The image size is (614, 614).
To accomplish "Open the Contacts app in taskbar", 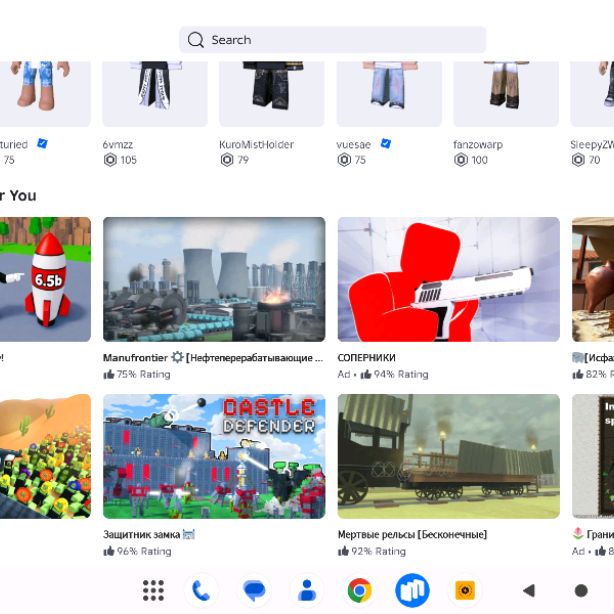I will (x=307, y=590).
